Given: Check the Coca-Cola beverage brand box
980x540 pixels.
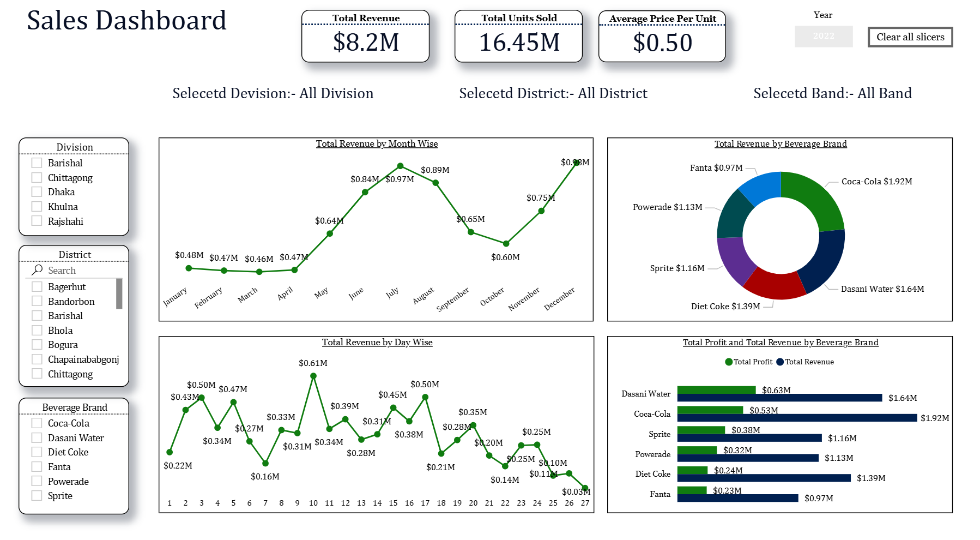Looking at the screenshot, I should tap(37, 423).
